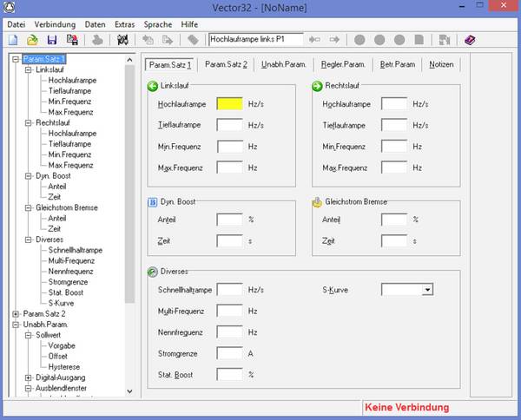Click the greyed read-parameters icon
521x420 pixels.
click(148, 40)
